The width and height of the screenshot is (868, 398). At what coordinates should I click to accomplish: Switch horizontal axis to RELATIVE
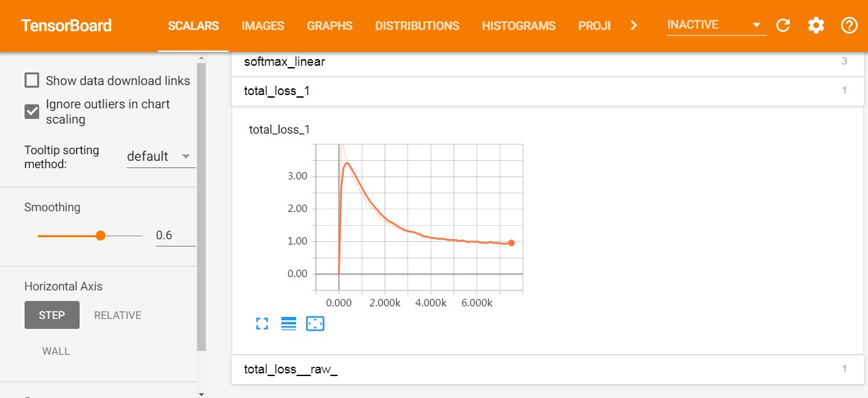click(x=117, y=315)
